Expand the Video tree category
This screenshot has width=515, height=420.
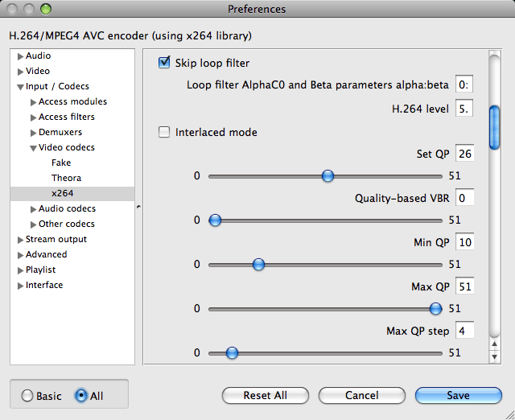pos(20,72)
